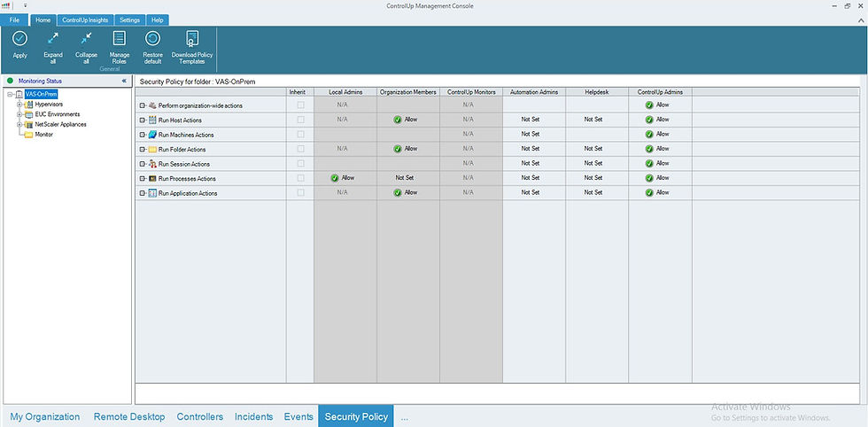
Task: Click the Run Machines Actions row icon
Action: pos(152,135)
